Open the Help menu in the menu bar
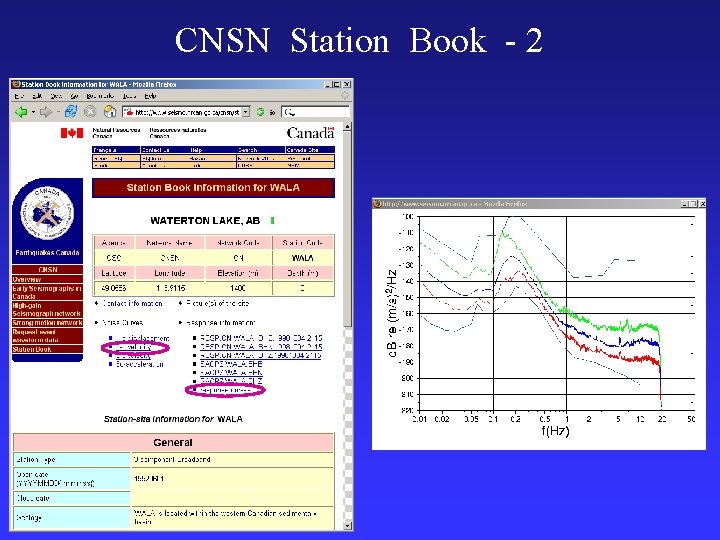720x540 pixels. click(150, 96)
